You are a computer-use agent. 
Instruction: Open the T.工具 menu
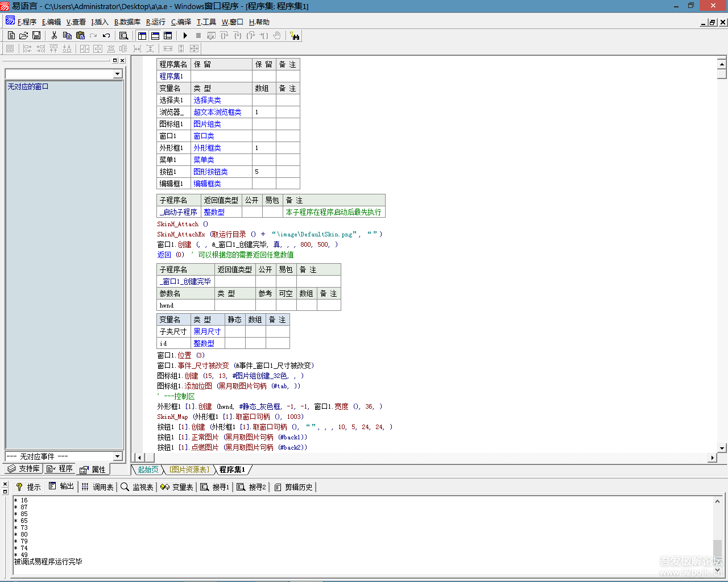pyautogui.click(x=206, y=22)
